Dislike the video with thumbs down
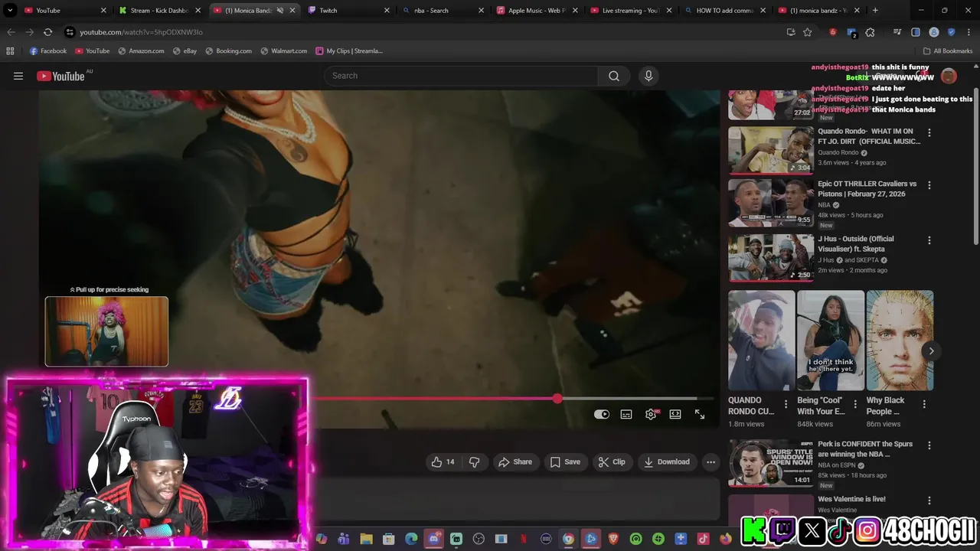 tap(474, 461)
